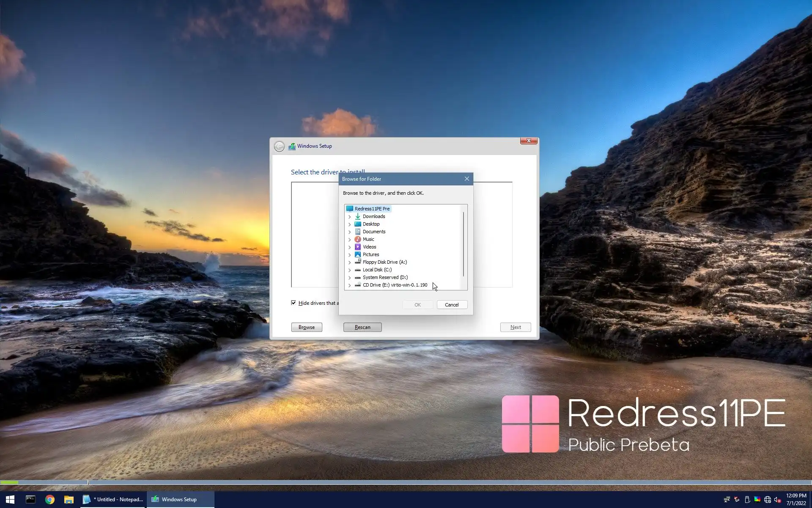Click the back arrow in Windows Setup
Image resolution: width=812 pixels, height=508 pixels.
[279, 146]
